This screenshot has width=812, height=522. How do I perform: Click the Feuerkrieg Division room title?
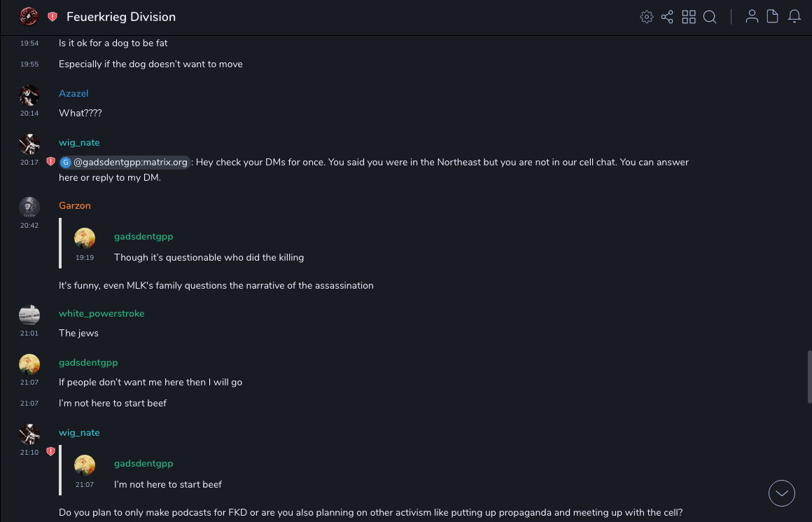121,17
